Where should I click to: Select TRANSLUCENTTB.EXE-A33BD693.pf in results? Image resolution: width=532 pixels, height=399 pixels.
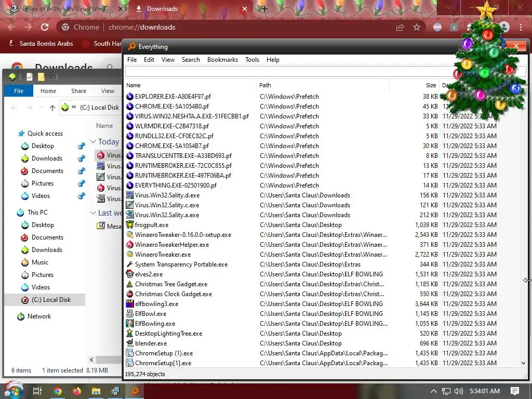[183, 156]
